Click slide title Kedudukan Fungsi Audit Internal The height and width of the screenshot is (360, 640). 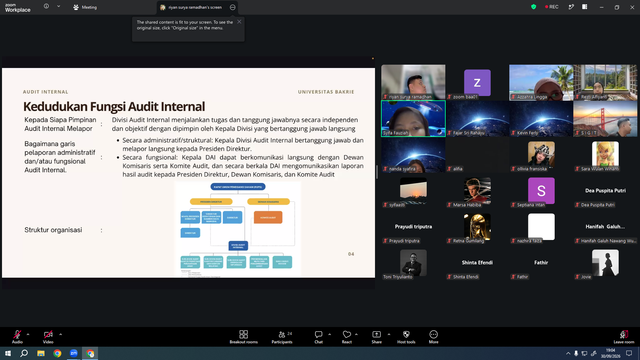tap(114, 106)
